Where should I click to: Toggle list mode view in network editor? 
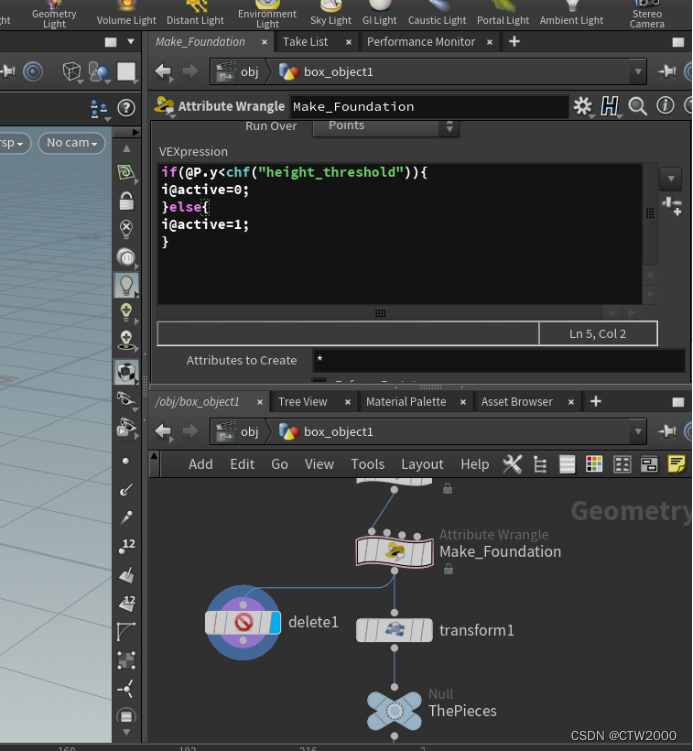point(567,464)
